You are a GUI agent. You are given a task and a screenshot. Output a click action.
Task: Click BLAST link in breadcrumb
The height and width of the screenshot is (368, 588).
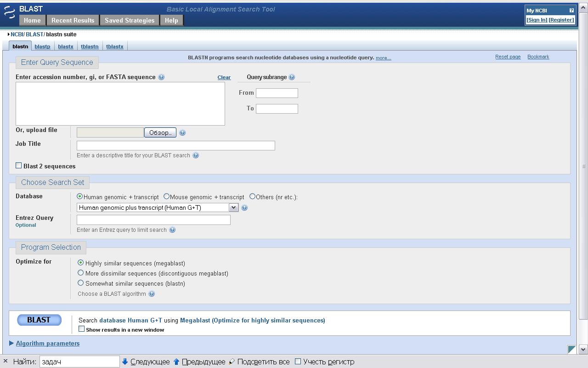point(34,34)
